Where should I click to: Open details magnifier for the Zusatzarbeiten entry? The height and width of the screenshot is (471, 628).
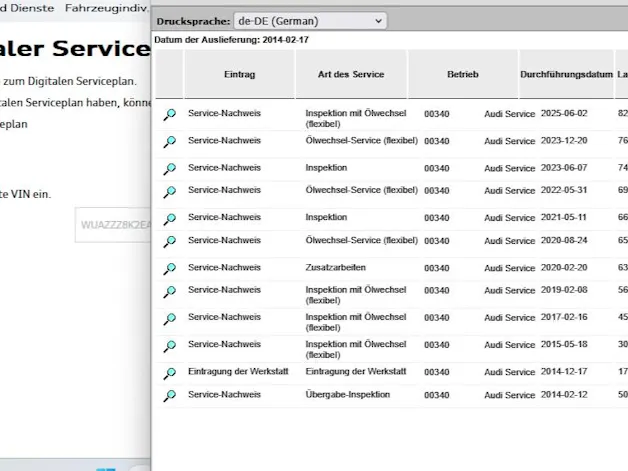coord(169,269)
